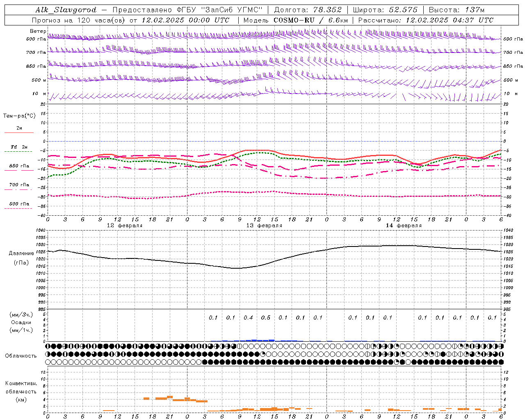Click the "(км)" unit under convective cloudiness
Image resolution: width=525 pixels, height=420 pixels.
point(21,399)
